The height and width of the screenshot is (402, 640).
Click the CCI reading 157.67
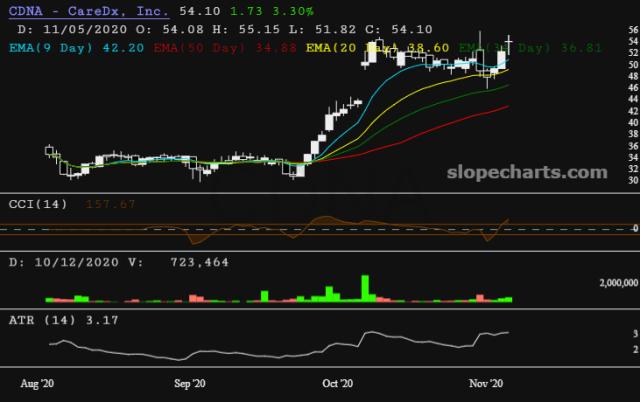click(x=110, y=204)
